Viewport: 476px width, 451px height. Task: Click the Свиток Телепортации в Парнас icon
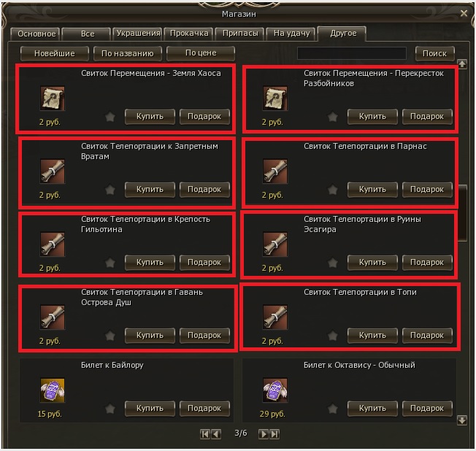275,171
